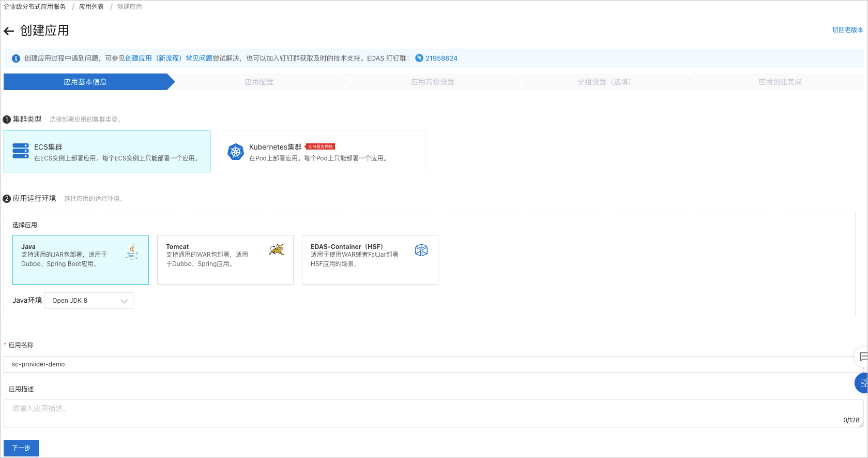Go to the 分组设置（选填）step tab

coord(604,82)
